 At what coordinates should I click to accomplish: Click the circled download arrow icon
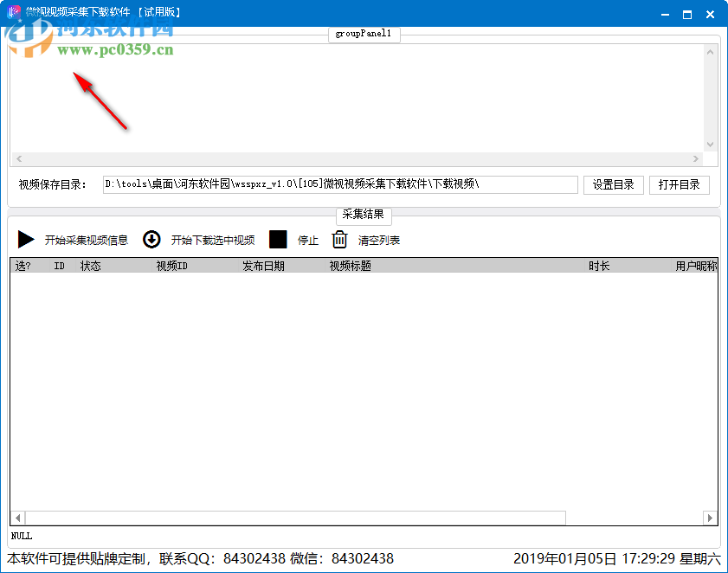click(151, 240)
